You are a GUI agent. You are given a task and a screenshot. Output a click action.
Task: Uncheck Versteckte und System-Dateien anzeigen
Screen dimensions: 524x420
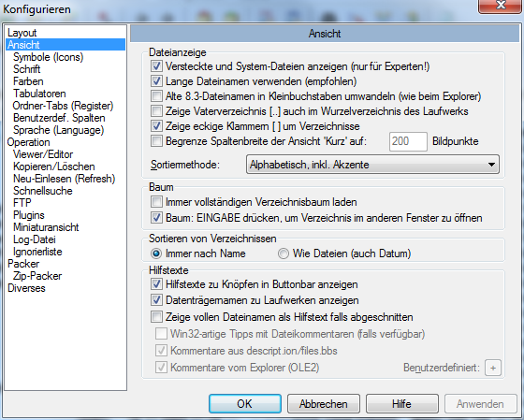point(156,66)
